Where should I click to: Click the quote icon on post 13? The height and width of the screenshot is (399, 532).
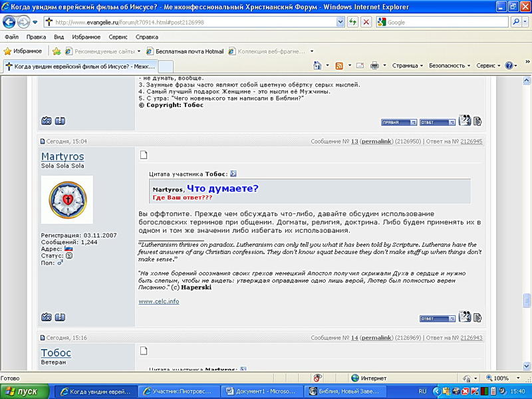465,317
